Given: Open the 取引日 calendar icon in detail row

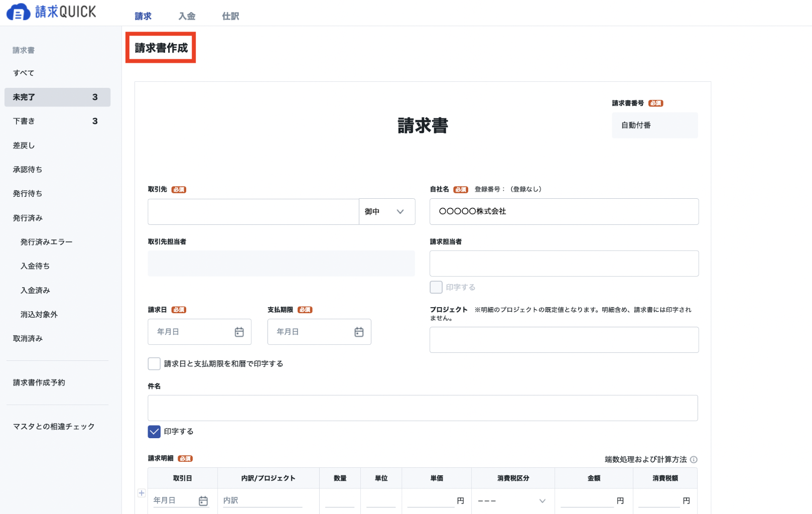Looking at the screenshot, I should [203, 501].
